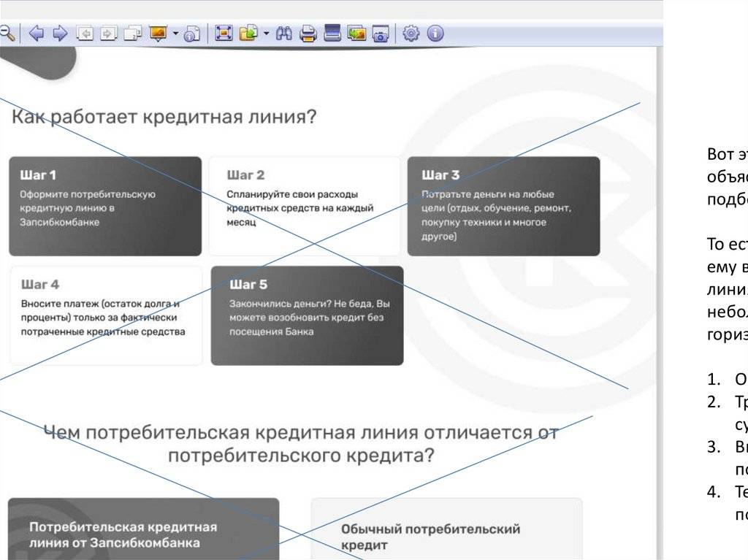Open search with the binoculars icon
Viewport: 748px width, 560px height.
284,34
